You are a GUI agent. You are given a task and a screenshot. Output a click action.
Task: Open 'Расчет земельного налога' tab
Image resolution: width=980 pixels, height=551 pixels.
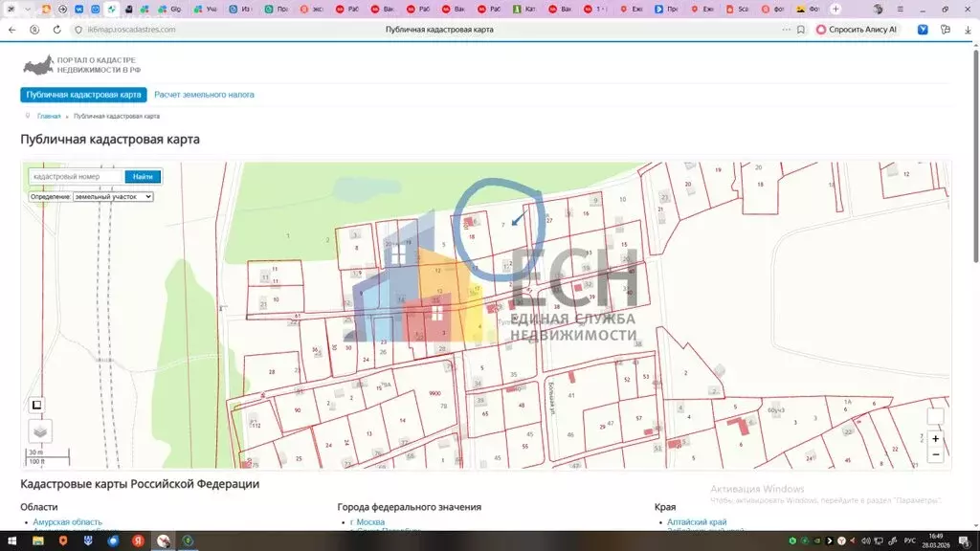click(x=204, y=95)
